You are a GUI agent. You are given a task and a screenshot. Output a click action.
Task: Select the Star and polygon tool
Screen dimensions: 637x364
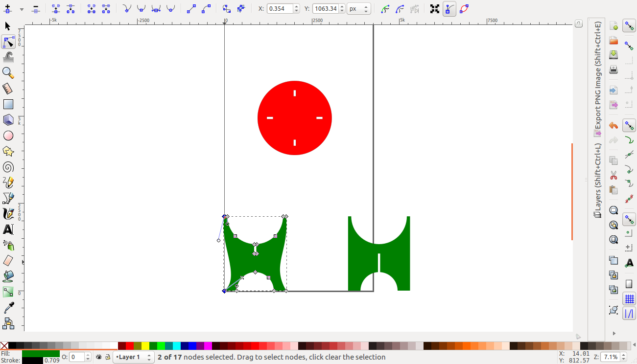(x=8, y=151)
